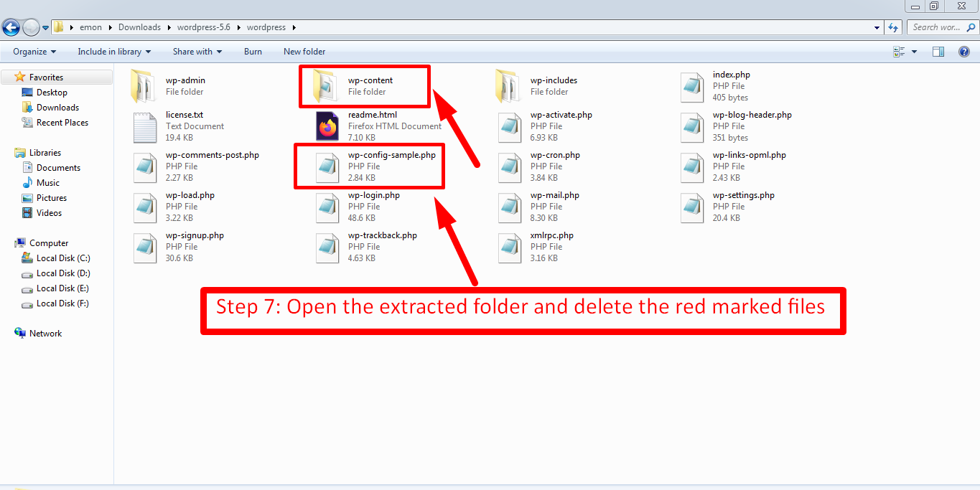Click the Burn toolbar button
The width and height of the screenshot is (980, 490).
coord(253,52)
